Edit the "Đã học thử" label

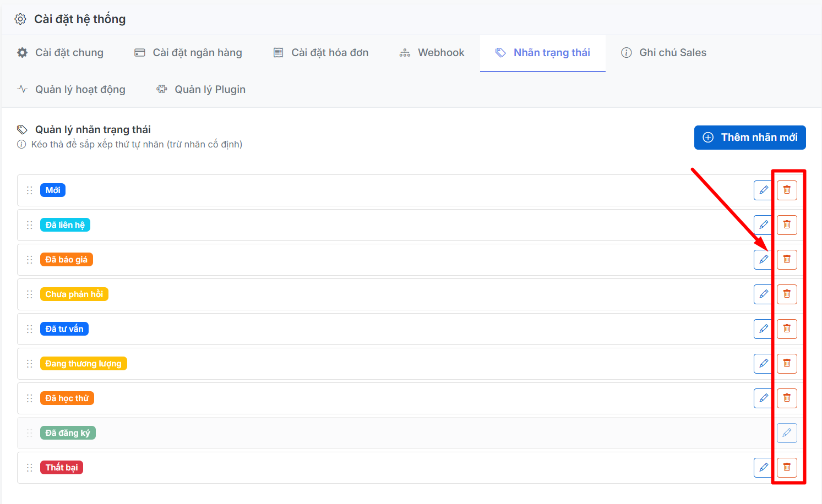[x=763, y=398]
